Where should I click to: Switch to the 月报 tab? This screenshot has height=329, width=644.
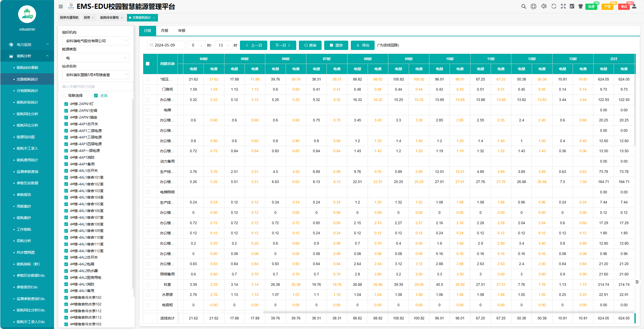click(164, 31)
